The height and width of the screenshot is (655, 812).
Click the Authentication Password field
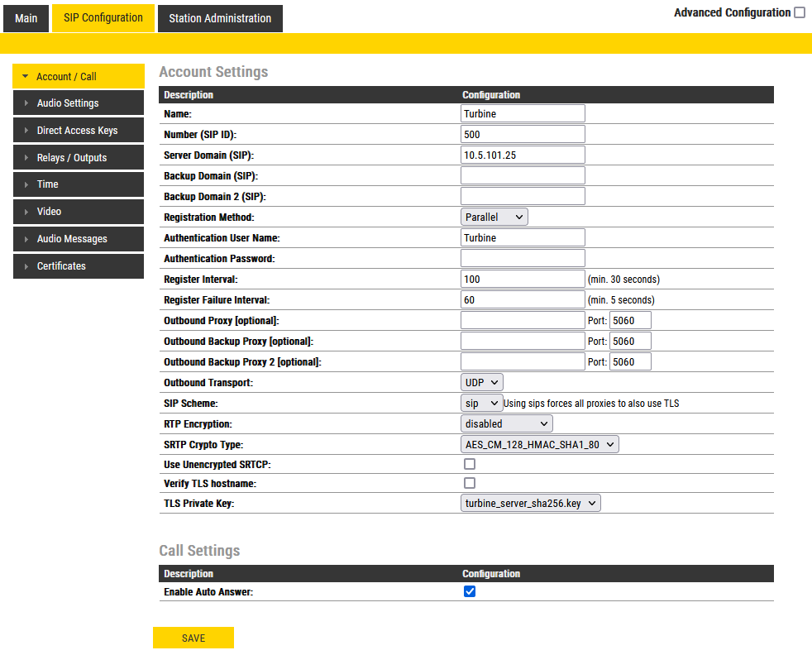pos(523,258)
